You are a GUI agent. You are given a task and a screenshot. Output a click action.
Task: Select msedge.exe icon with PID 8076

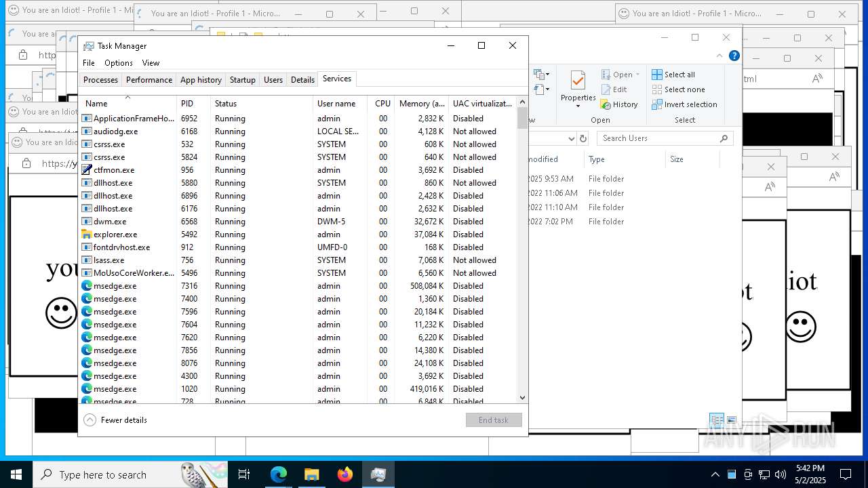87,363
